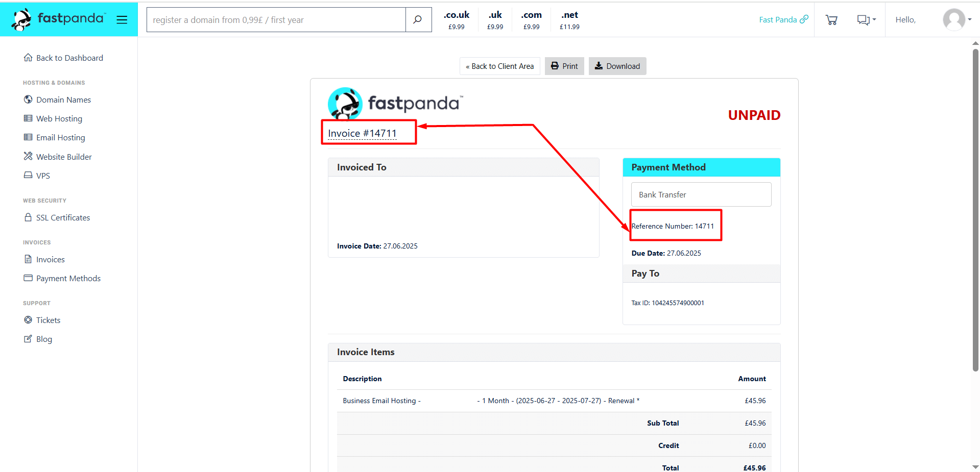Click the Back to Dashboard home icon

[28, 57]
